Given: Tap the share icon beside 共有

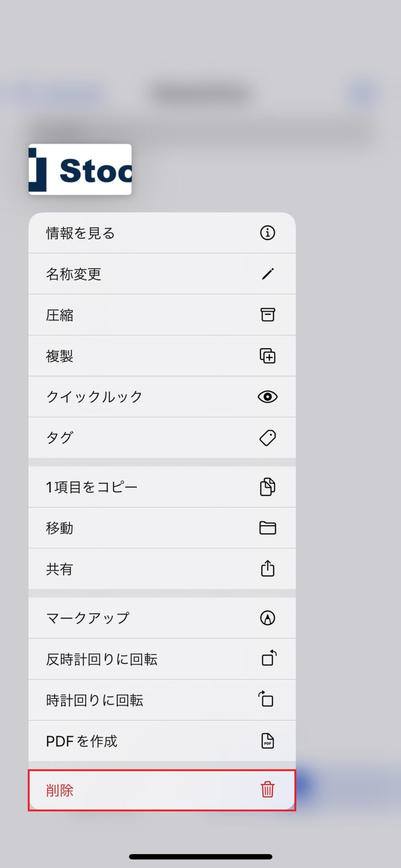Looking at the screenshot, I should pyautogui.click(x=267, y=568).
